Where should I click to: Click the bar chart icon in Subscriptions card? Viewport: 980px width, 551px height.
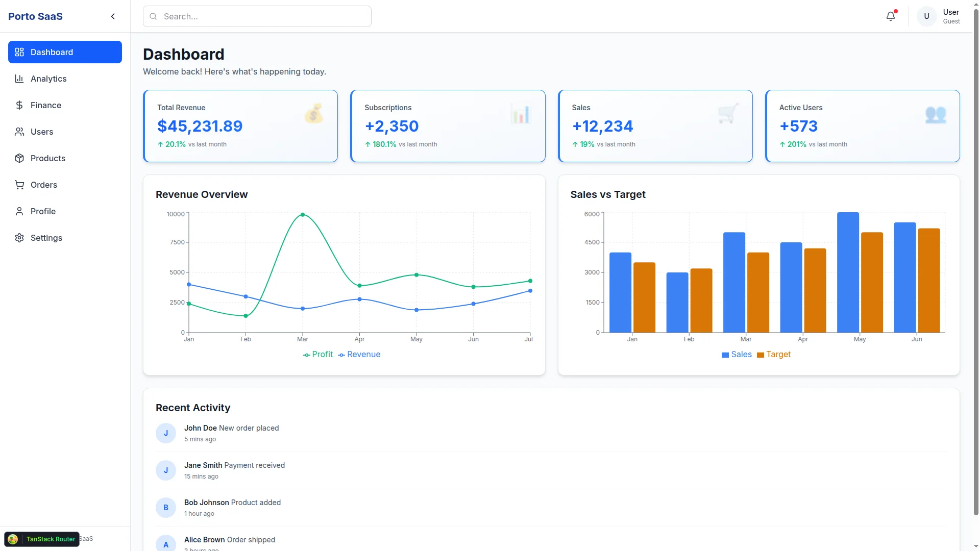click(x=521, y=113)
